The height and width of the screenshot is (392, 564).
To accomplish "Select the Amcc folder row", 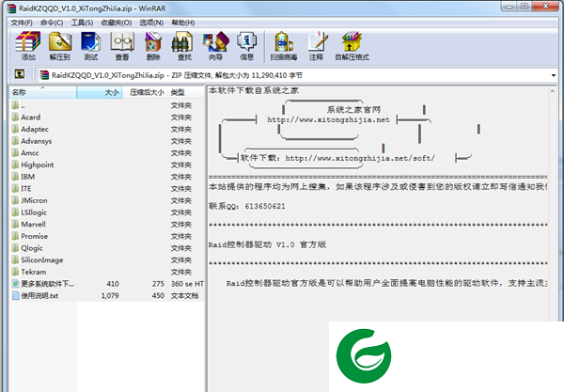I will (x=108, y=153).
